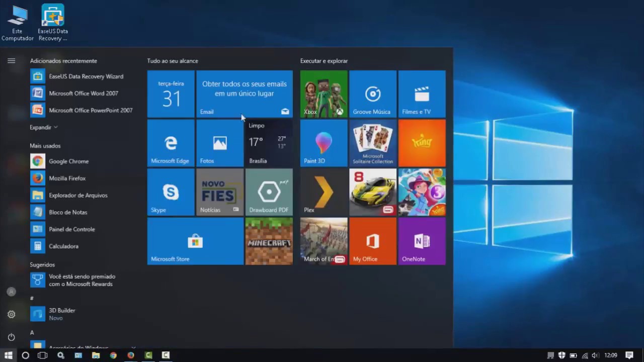Open File Explorer folder on taskbar
The height and width of the screenshot is (362, 644).
96,355
